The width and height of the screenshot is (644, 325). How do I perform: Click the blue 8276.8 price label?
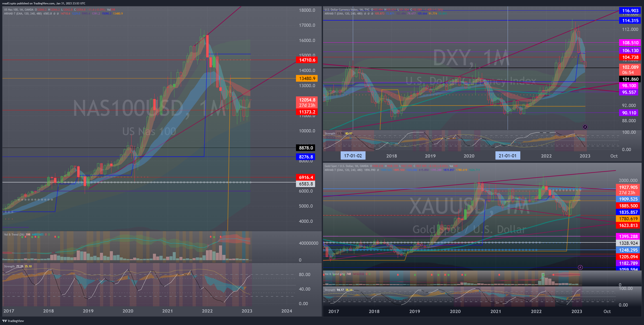[x=306, y=157]
